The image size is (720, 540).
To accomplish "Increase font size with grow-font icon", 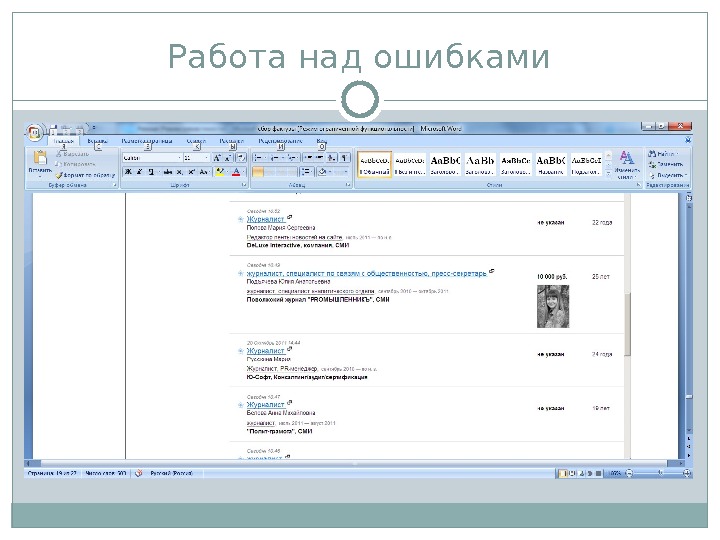I will (217, 158).
